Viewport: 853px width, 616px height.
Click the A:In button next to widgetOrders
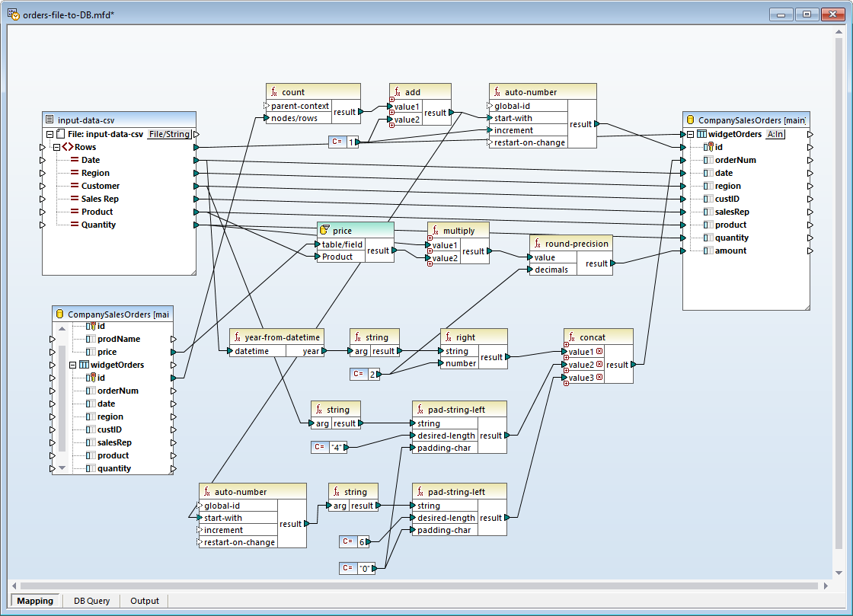(x=775, y=134)
